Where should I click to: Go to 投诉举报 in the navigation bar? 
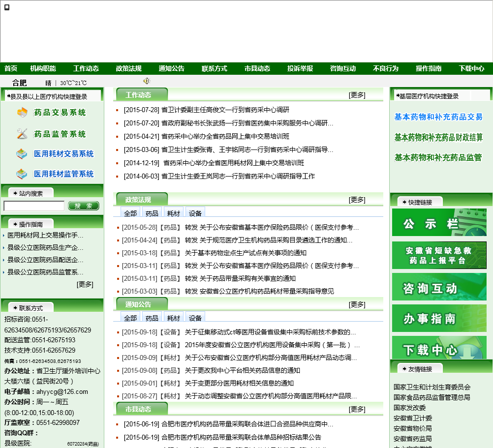300,68
